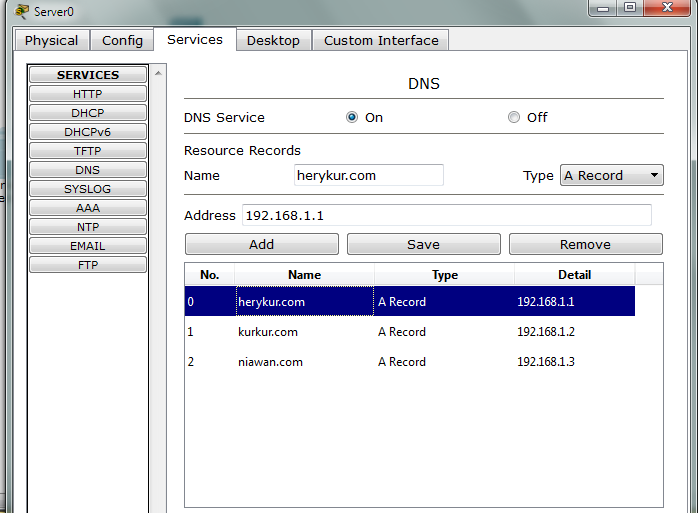This screenshot has height=513, width=698.
Task: Switch to the Config tab
Action: pyautogui.click(x=122, y=41)
